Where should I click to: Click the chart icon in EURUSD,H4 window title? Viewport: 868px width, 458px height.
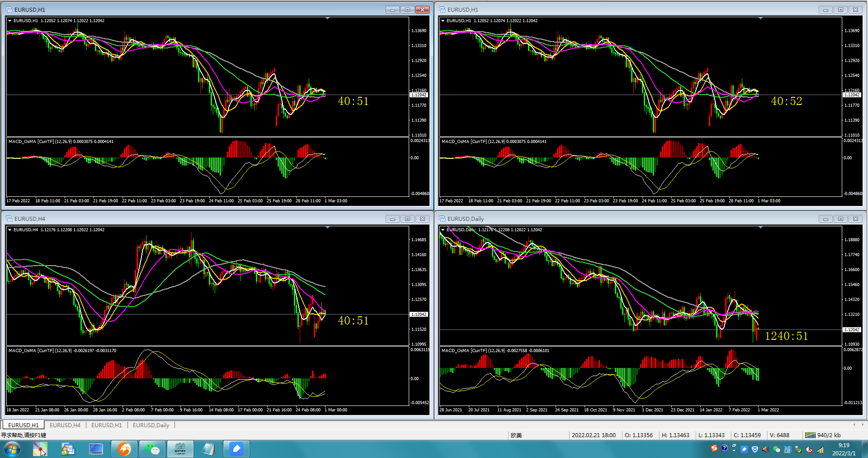click(x=9, y=219)
